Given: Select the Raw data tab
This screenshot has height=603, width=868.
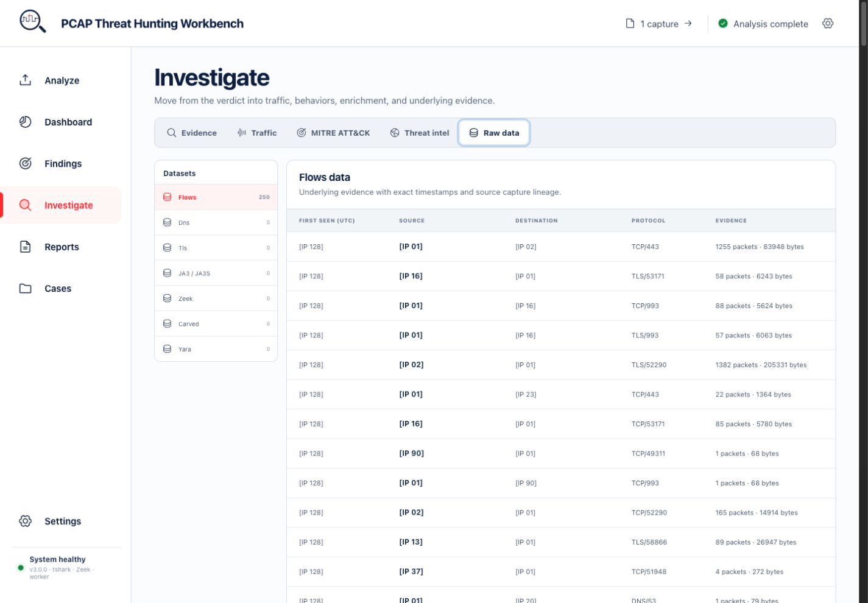Looking at the screenshot, I should click(494, 133).
